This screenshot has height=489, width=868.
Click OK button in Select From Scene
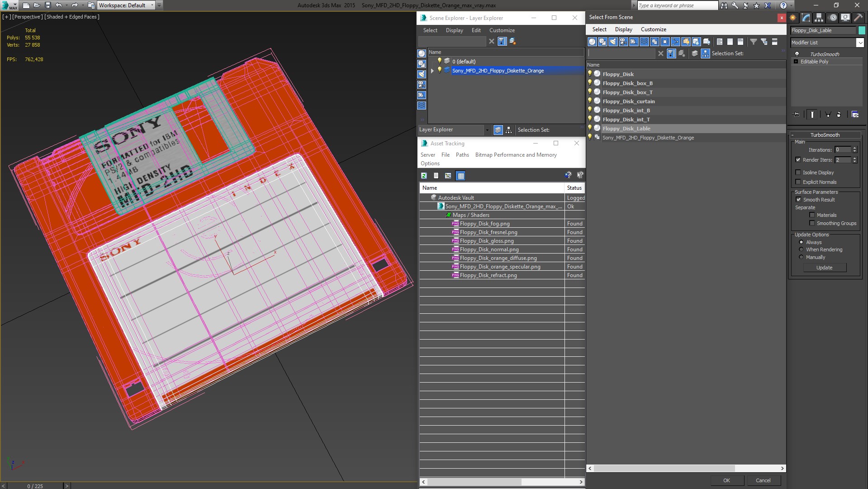tap(726, 480)
